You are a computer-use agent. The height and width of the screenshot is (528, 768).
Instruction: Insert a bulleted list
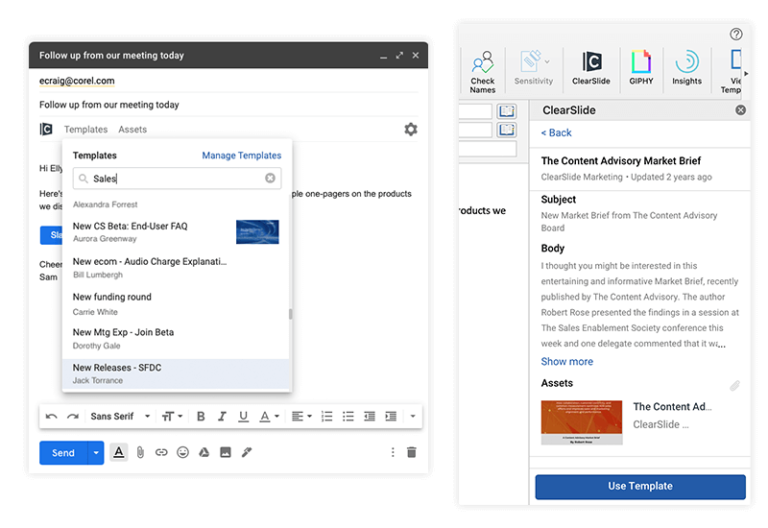coord(348,416)
